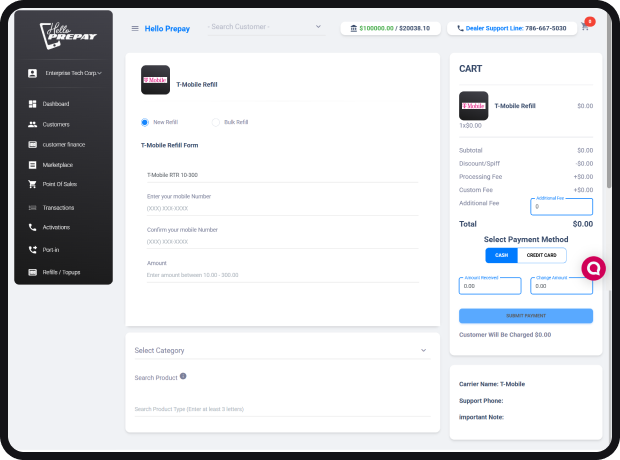Image resolution: width=620 pixels, height=460 pixels.
Task: Select the Bulk Refill radio button
Action: tap(215, 122)
